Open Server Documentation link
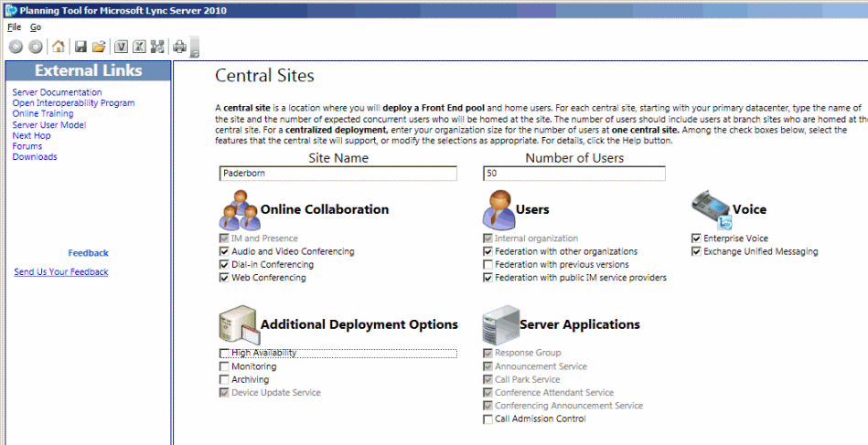This screenshot has height=445, width=868. click(x=57, y=92)
